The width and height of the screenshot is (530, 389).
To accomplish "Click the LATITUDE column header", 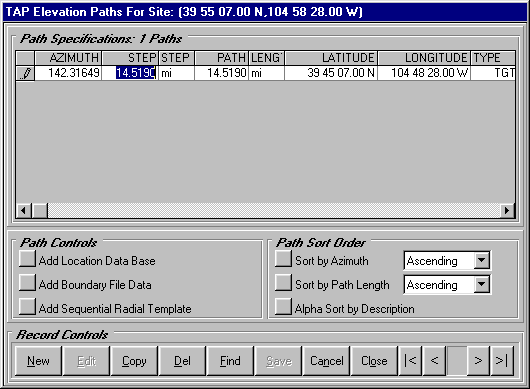I will point(331,58).
